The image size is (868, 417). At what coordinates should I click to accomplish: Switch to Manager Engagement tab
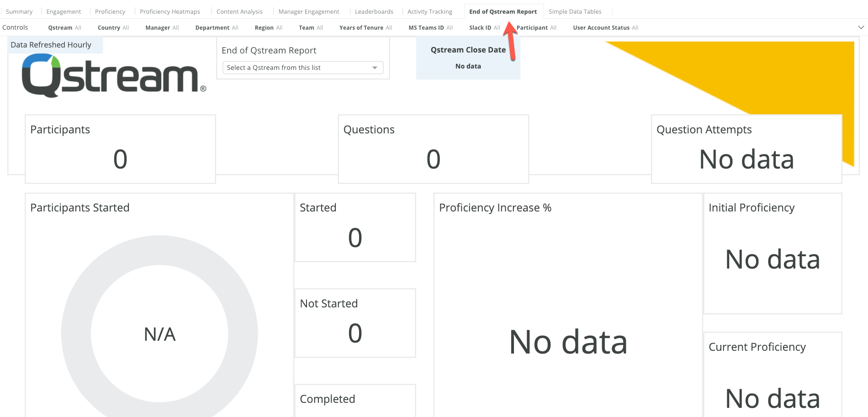[309, 11]
